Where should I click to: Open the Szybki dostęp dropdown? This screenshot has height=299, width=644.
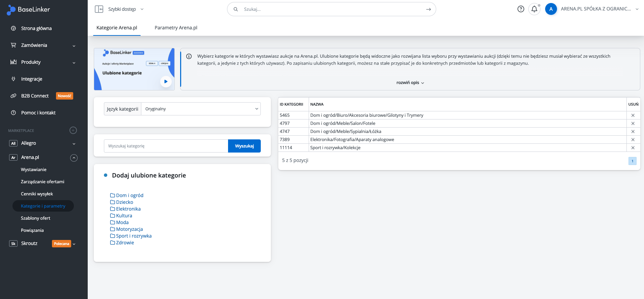(125, 9)
